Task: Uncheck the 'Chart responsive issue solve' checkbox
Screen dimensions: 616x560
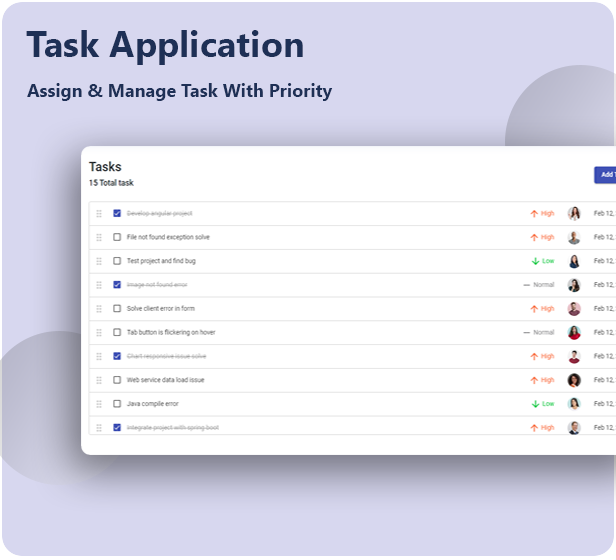Action: (117, 356)
